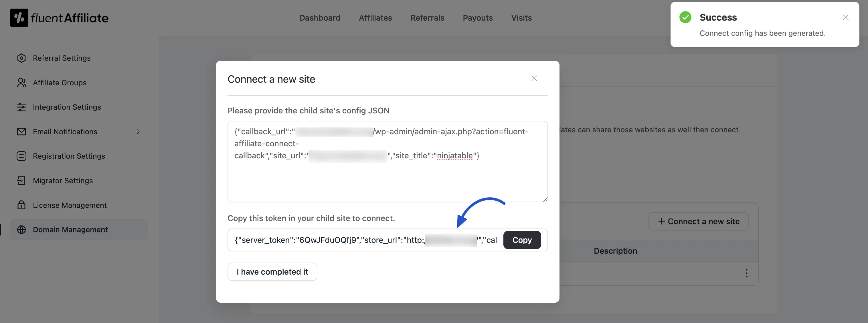Viewport: 868px width, 323px height.
Task: Click the Registration Settings form icon
Action: click(x=21, y=156)
